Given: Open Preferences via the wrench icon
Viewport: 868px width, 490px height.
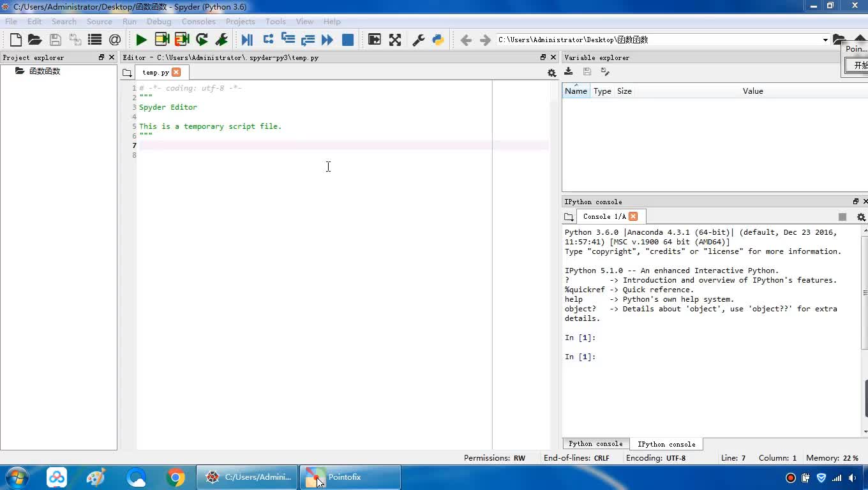Looking at the screenshot, I should [419, 40].
